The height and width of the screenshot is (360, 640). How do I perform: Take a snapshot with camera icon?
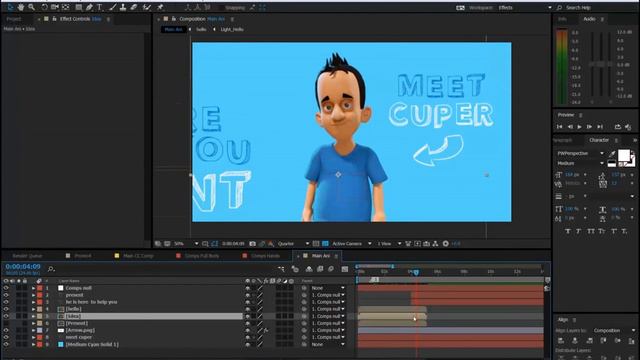[253, 244]
